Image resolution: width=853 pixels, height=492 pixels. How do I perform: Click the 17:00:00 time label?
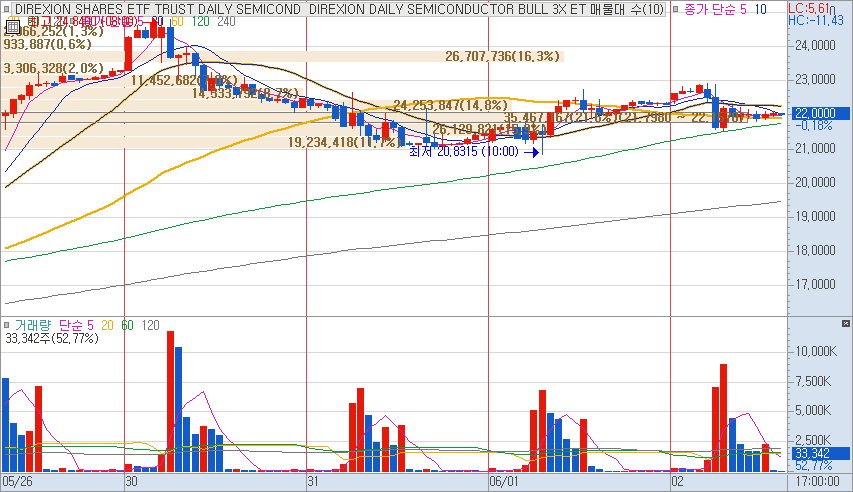tap(818, 481)
